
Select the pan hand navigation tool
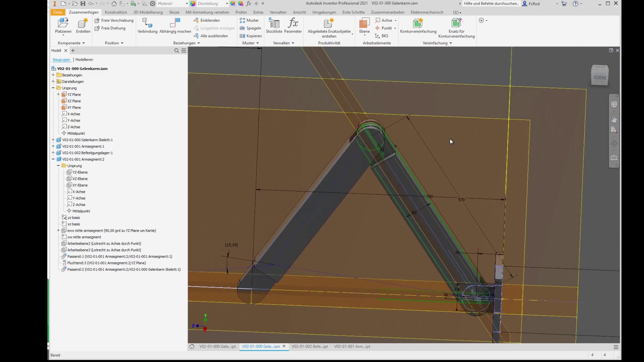click(x=614, y=119)
